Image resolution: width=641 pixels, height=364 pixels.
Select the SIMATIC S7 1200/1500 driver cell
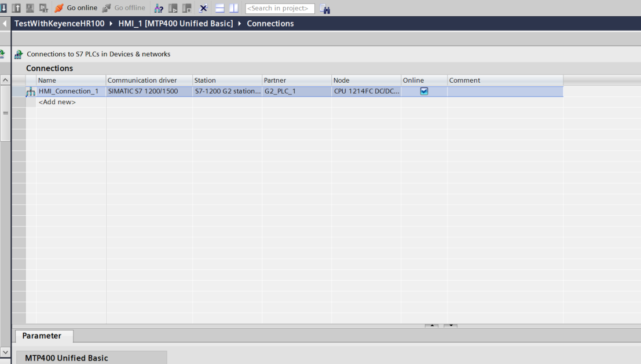click(149, 91)
